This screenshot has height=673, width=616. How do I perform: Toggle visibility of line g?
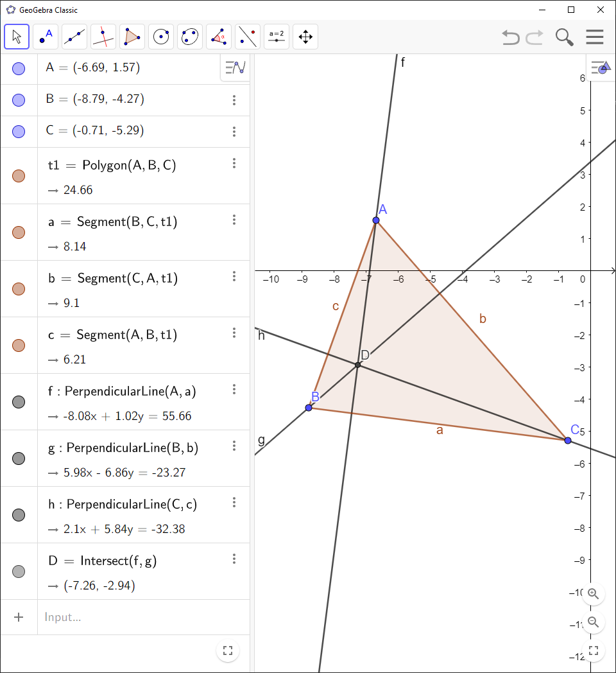(19, 459)
